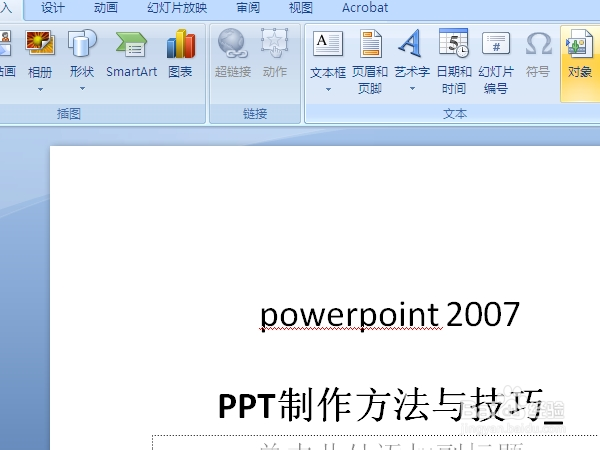Switch to the Animations (动画) tab

point(106,8)
